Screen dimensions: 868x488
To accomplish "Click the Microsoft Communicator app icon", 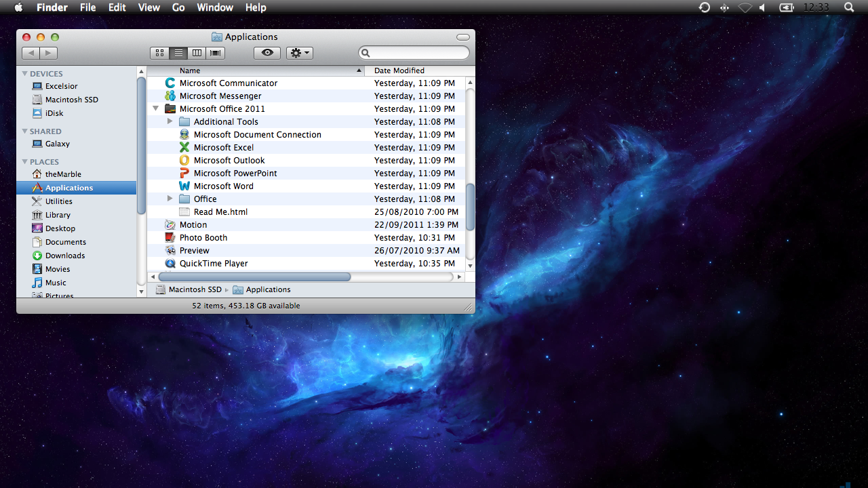I will tap(170, 83).
